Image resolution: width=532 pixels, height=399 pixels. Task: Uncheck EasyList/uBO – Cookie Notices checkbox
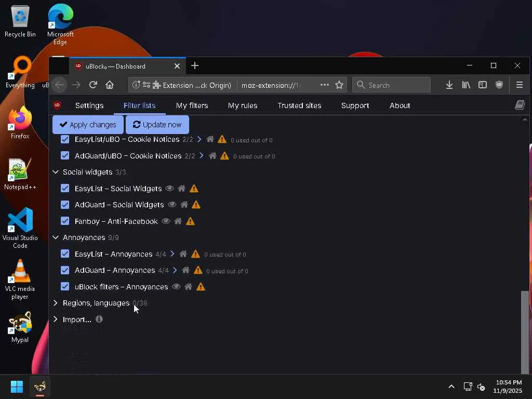click(65, 139)
